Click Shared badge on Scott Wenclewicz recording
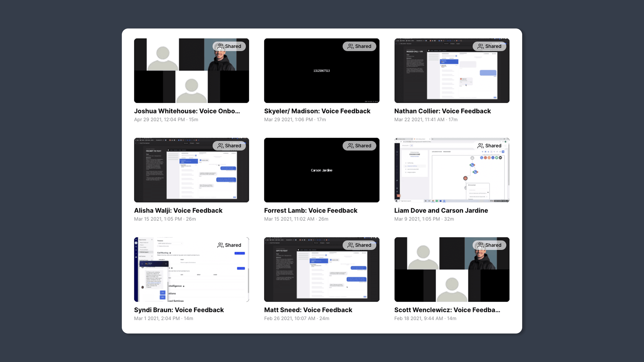Screen dimensions: 644x362 point(489,245)
